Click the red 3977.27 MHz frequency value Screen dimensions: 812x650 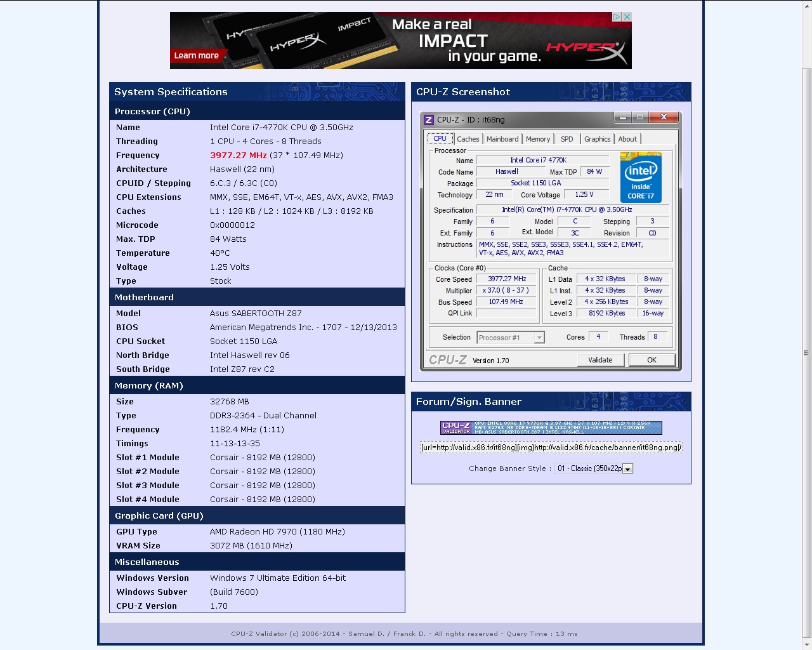click(x=239, y=156)
